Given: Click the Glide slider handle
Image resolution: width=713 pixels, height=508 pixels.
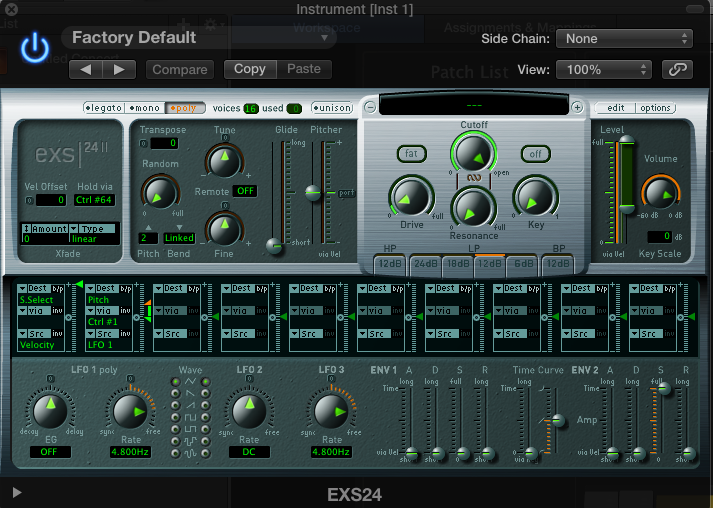Looking at the screenshot, I should point(274,246).
